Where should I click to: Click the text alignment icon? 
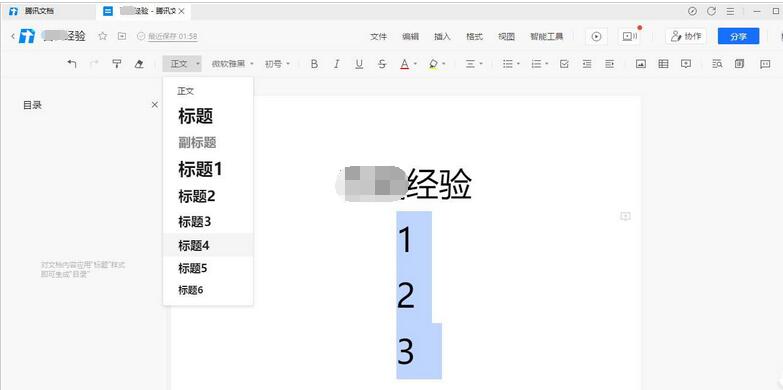tap(470, 64)
